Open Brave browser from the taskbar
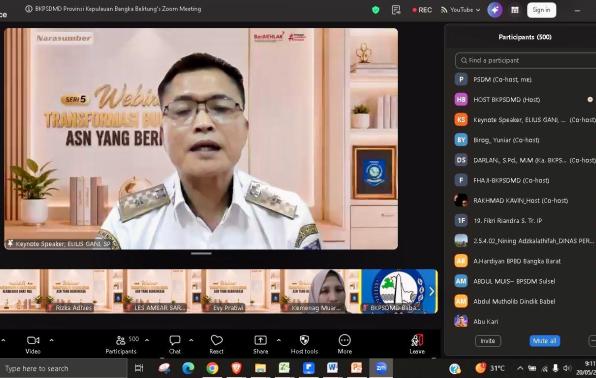Screen dimensions: 596x378 [x=236, y=368]
